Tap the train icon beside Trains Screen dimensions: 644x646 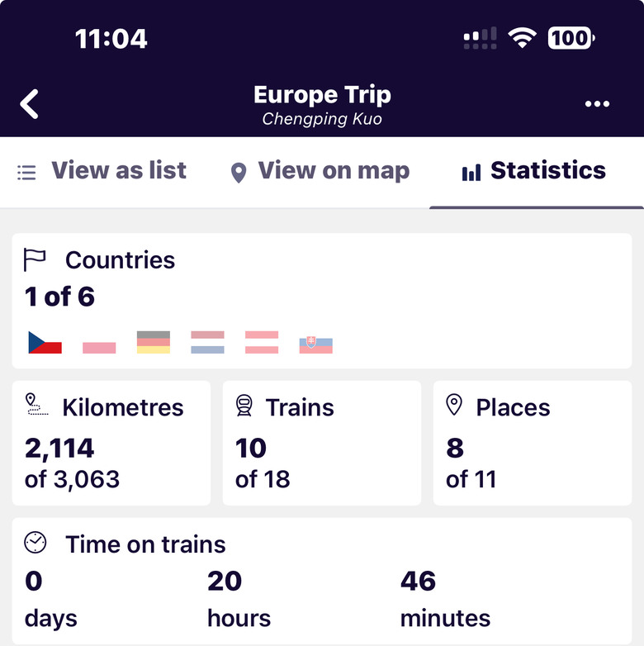244,406
